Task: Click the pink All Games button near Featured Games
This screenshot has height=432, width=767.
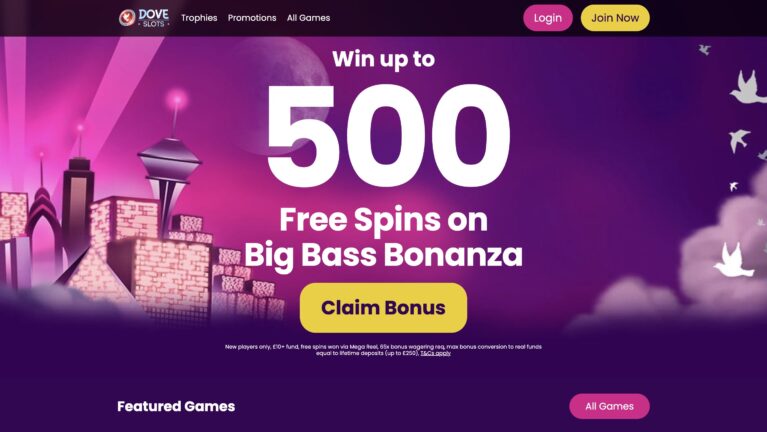Action: pyautogui.click(x=609, y=406)
